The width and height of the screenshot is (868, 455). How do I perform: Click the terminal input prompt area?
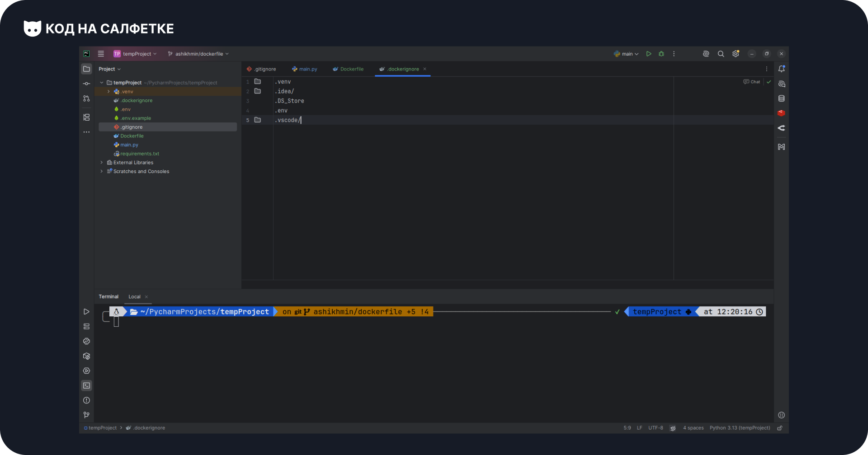pos(116,322)
